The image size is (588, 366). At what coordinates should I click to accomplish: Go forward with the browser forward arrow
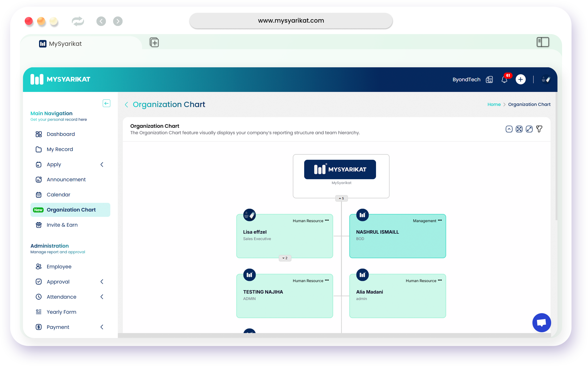tap(118, 21)
